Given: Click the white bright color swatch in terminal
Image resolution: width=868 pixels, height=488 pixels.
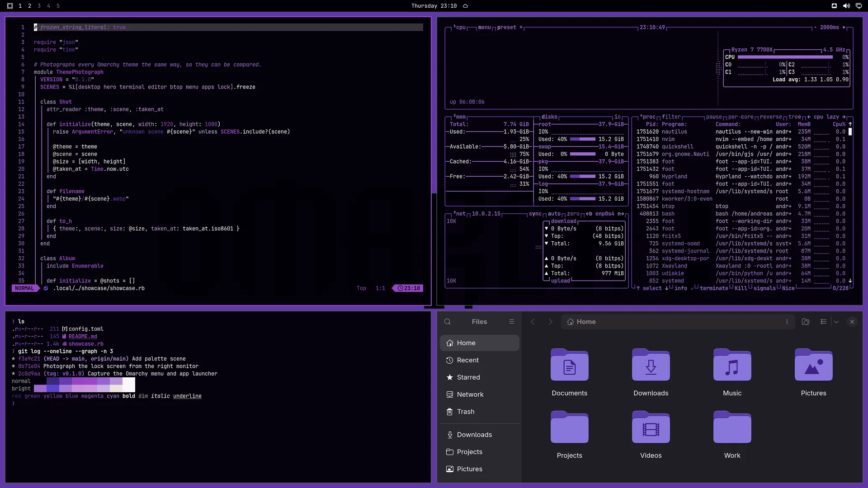Looking at the screenshot, I should [x=129, y=389].
